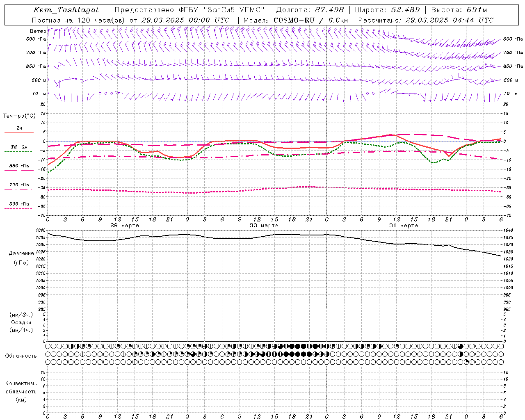This screenshot has width=525, height=420.
Task: Click the (мм/3ч.) precipitation unit label
Action: (x=21, y=315)
